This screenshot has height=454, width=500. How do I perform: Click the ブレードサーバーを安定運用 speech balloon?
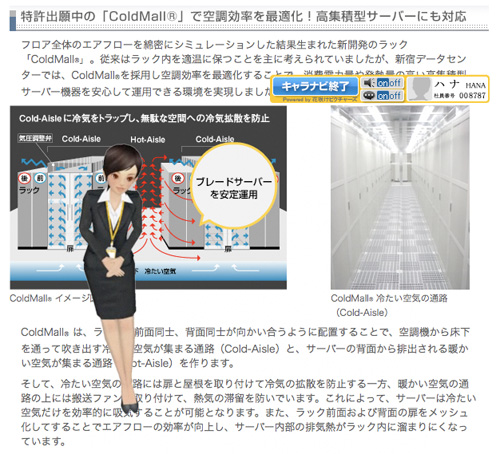[234, 187]
